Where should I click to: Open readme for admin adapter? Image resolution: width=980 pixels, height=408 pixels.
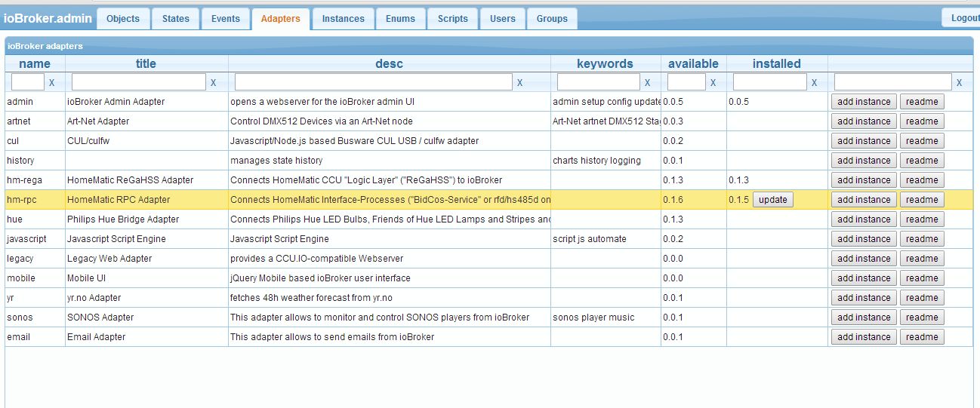(x=922, y=102)
